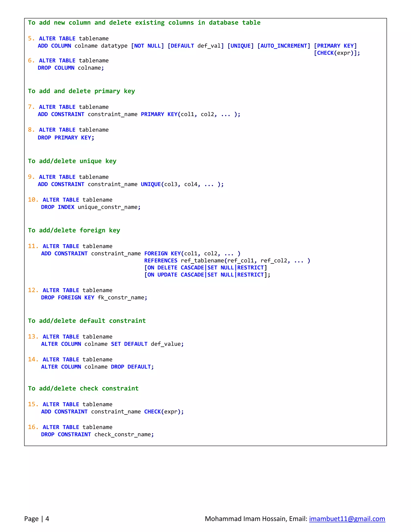Click the DROP COLUMN keyword in statement 6
The height and width of the screenshot is (532, 411).
(x=56, y=68)
